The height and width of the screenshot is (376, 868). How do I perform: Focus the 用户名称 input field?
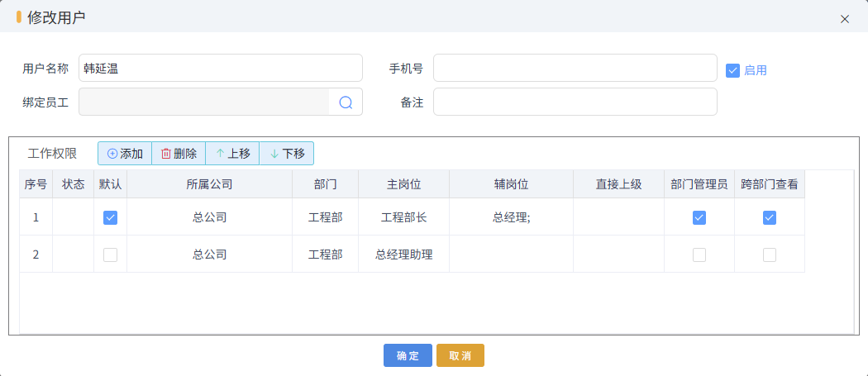click(221, 68)
